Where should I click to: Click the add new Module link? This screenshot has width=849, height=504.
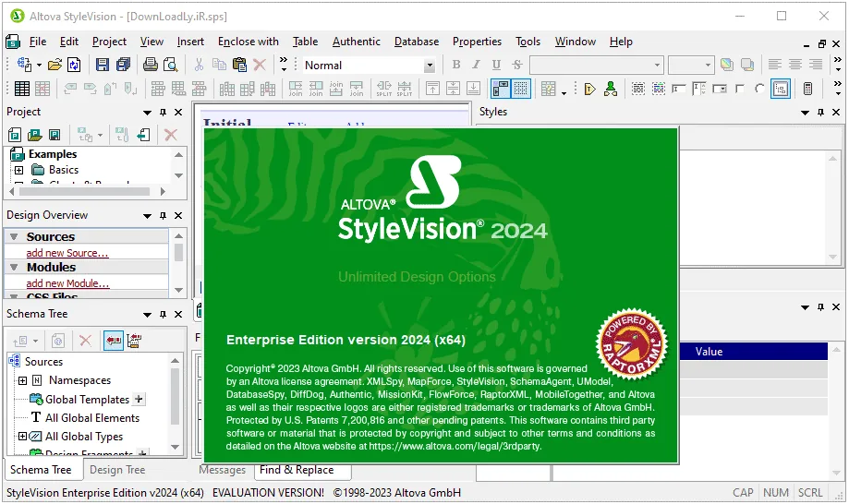pos(67,282)
